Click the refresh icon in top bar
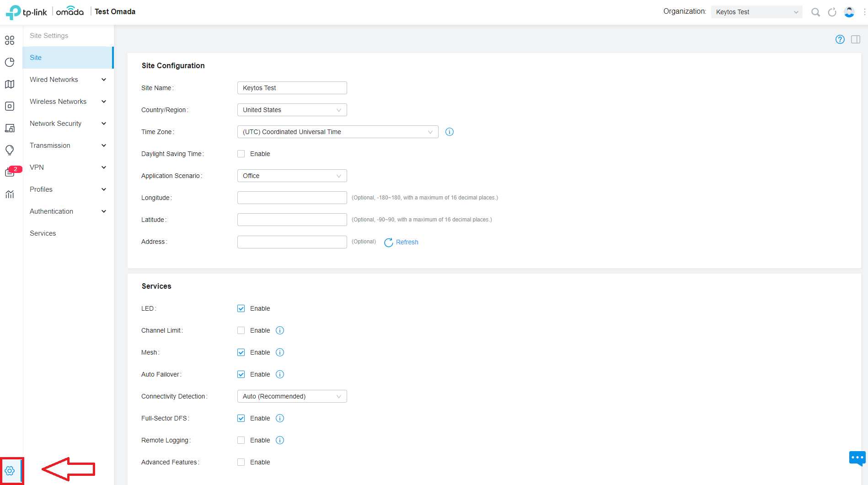868x485 pixels. [832, 12]
